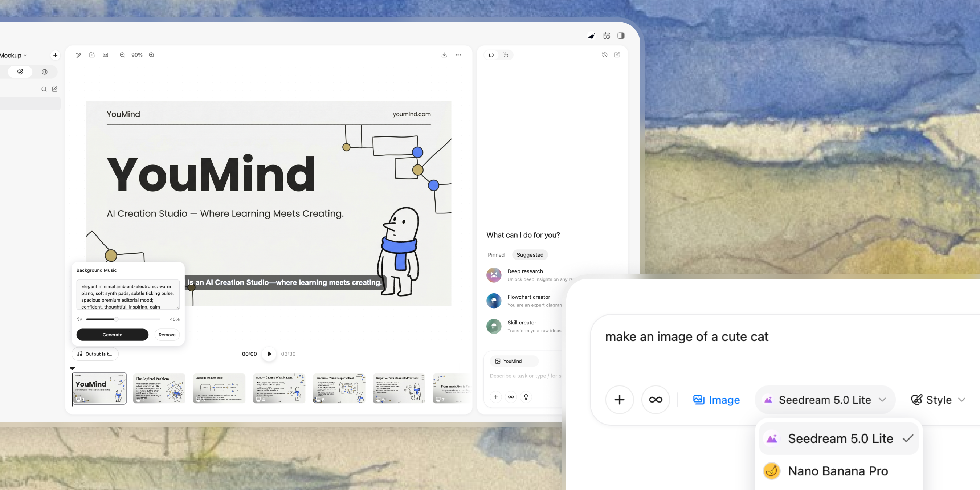Expand the Mockup board dropdown
Image resolution: width=980 pixels, height=490 pixels.
pyautogui.click(x=13, y=55)
